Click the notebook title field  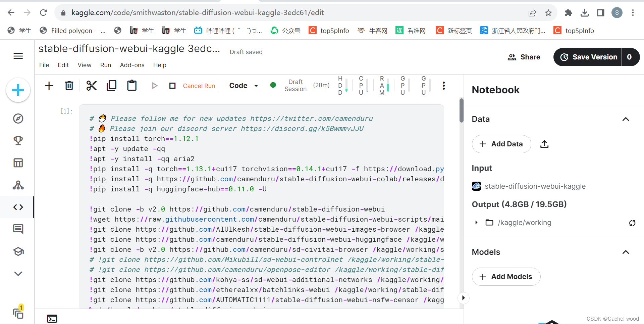(x=129, y=49)
